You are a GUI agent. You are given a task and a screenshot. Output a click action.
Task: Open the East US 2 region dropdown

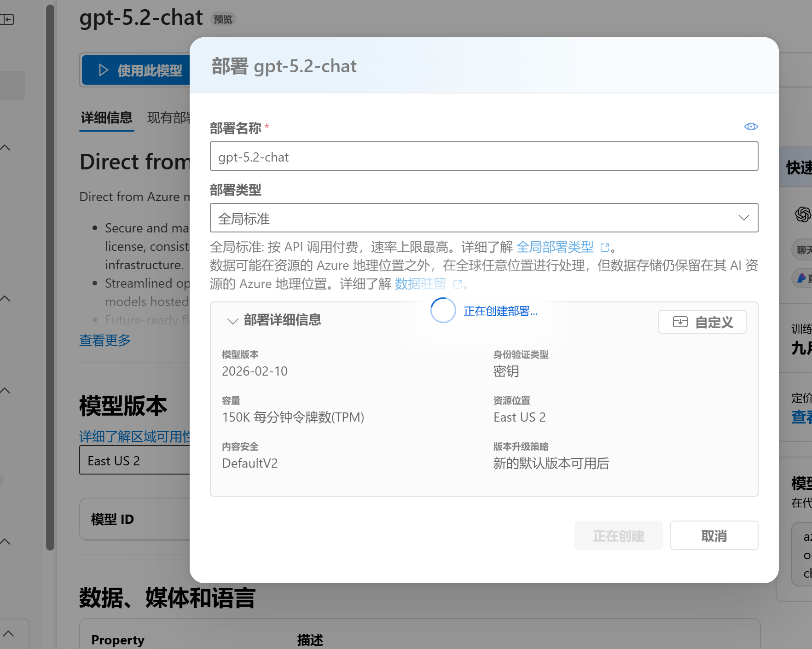click(x=135, y=461)
